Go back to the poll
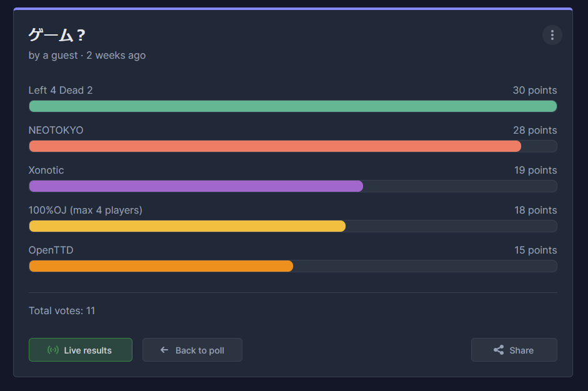This screenshot has height=391, width=588. [192, 350]
